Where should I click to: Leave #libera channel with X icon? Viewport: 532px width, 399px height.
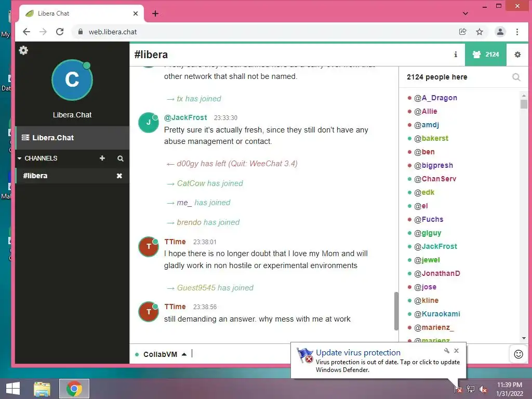(x=119, y=176)
